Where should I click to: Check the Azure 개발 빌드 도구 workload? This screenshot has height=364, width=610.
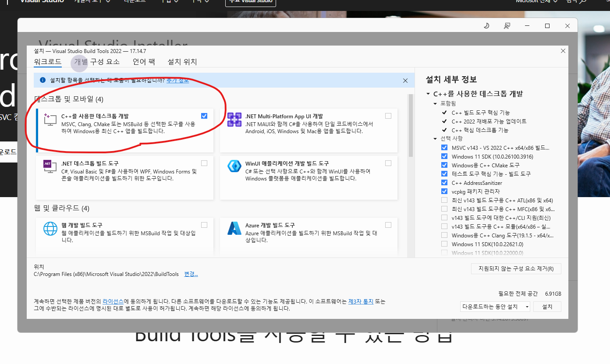388,225
